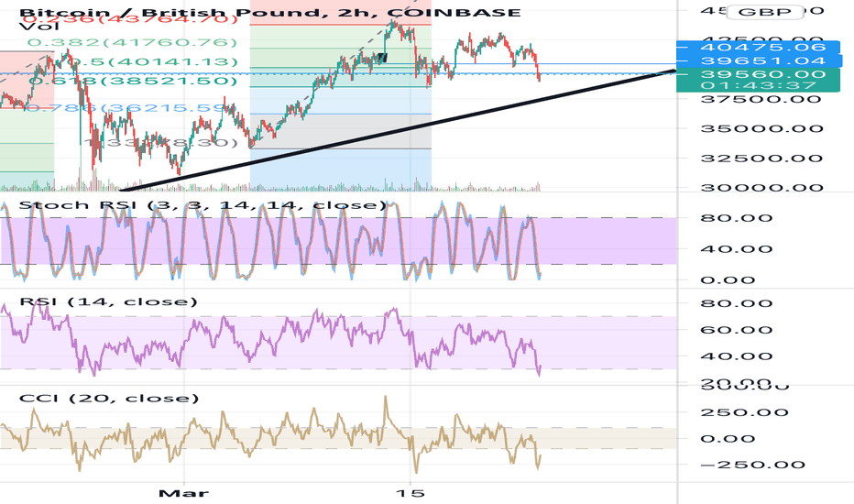Select the Stoch RSI indicator label

[x=203, y=205]
